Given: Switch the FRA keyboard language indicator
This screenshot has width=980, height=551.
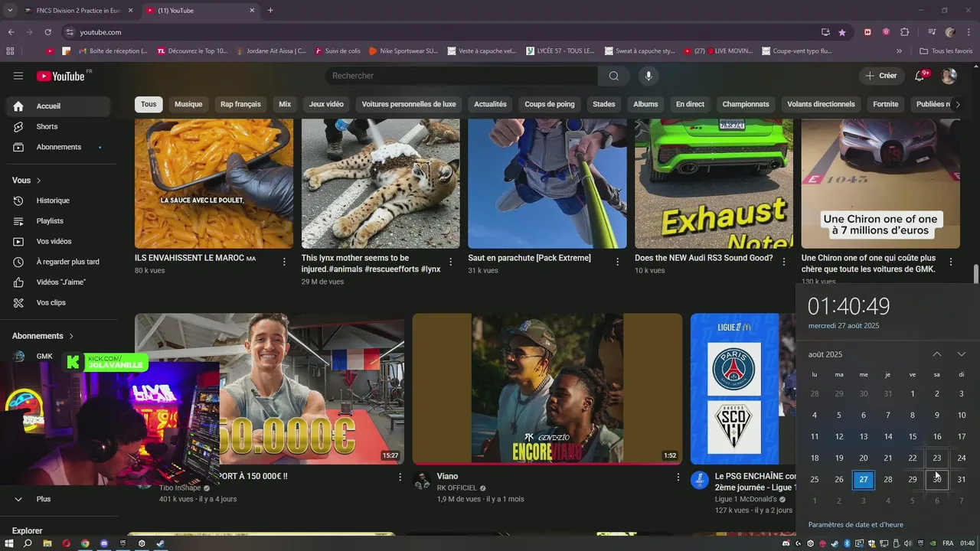Looking at the screenshot, I should (948, 543).
